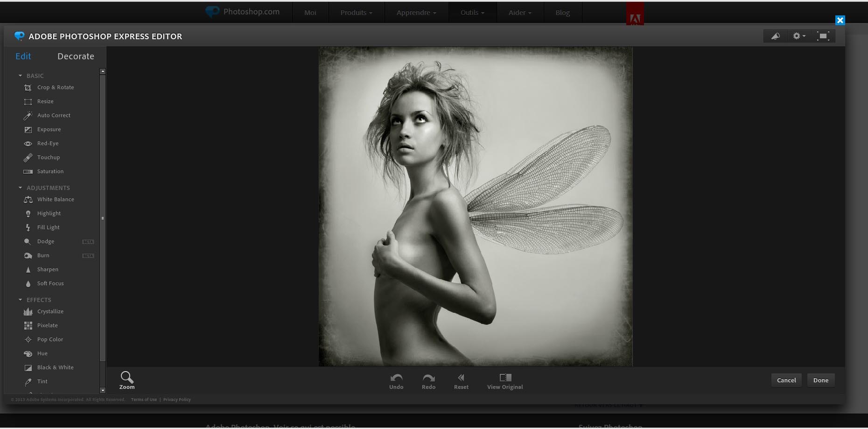Go to Photoshop.com home logo

pyautogui.click(x=243, y=12)
